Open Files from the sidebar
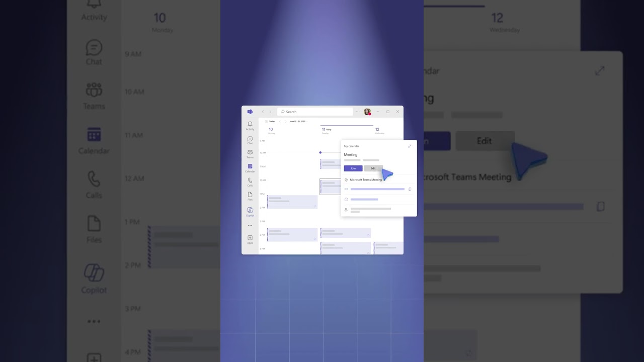Image resolution: width=644 pixels, height=362 pixels. point(250,196)
